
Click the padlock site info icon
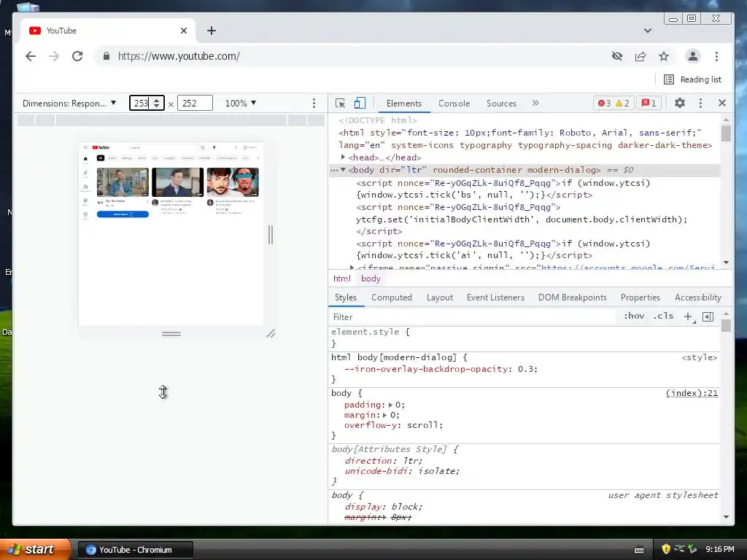click(x=107, y=56)
